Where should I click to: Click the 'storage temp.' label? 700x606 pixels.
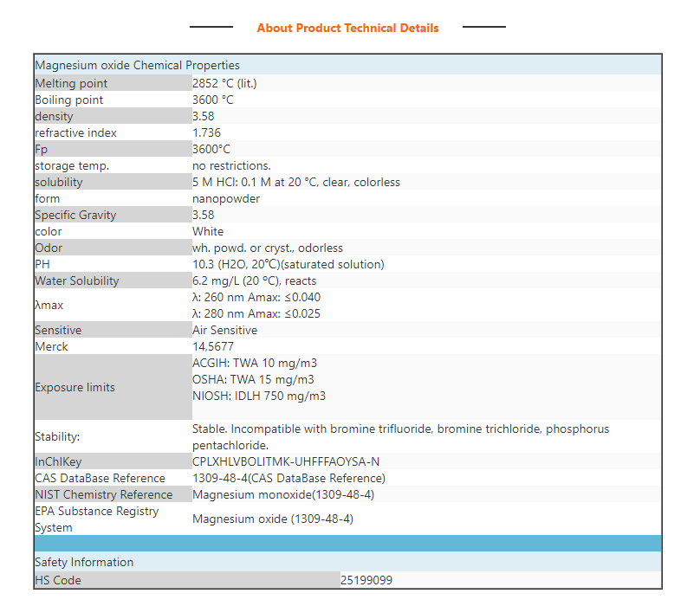(x=72, y=166)
